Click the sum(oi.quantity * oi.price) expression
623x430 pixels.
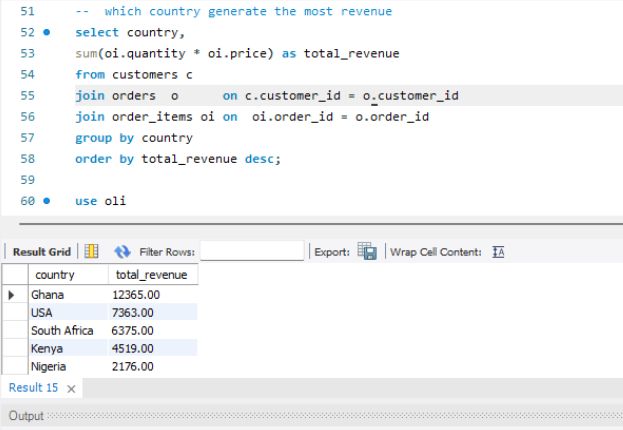coord(174,54)
